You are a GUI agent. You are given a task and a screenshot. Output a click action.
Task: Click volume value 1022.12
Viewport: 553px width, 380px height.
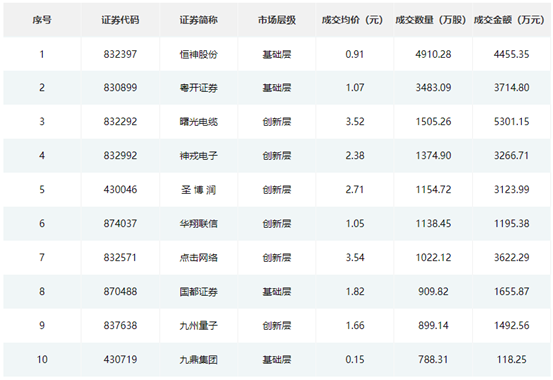point(433,258)
